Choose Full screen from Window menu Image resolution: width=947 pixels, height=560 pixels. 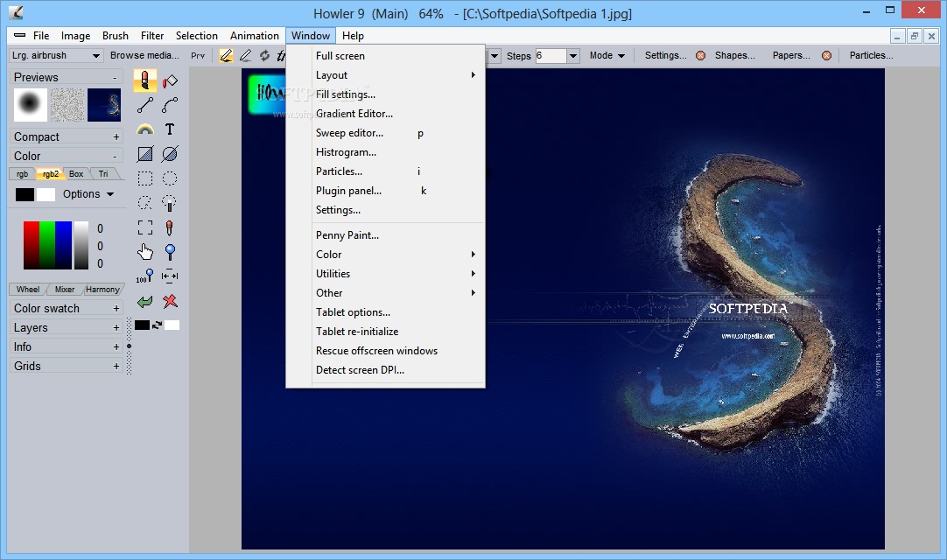click(x=385, y=56)
